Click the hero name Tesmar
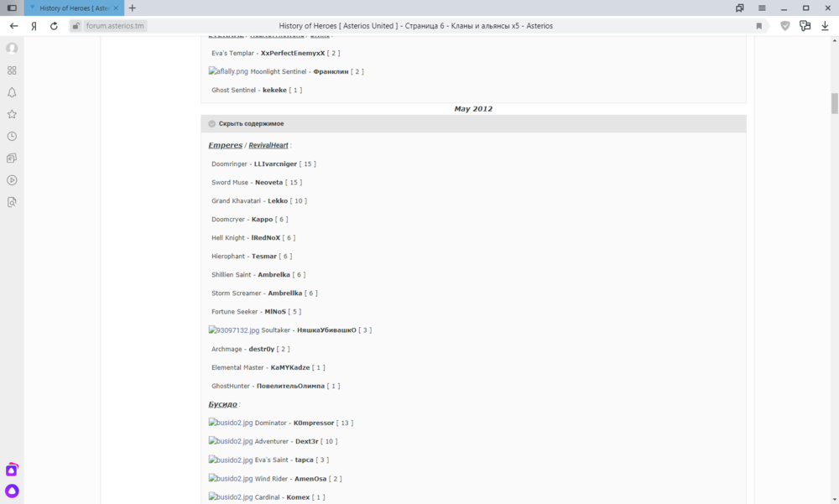 click(x=264, y=257)
